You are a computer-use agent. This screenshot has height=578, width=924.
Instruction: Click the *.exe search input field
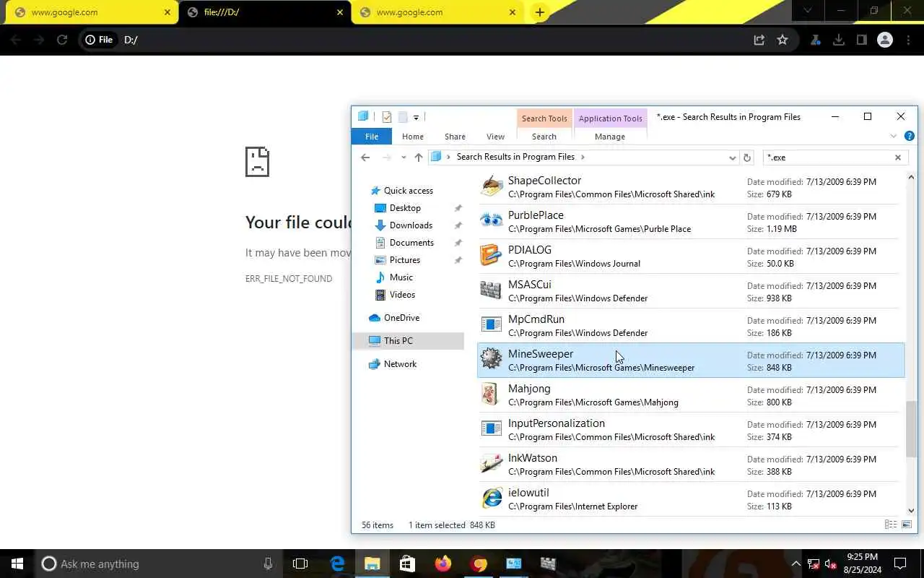[x=829, y=158]
